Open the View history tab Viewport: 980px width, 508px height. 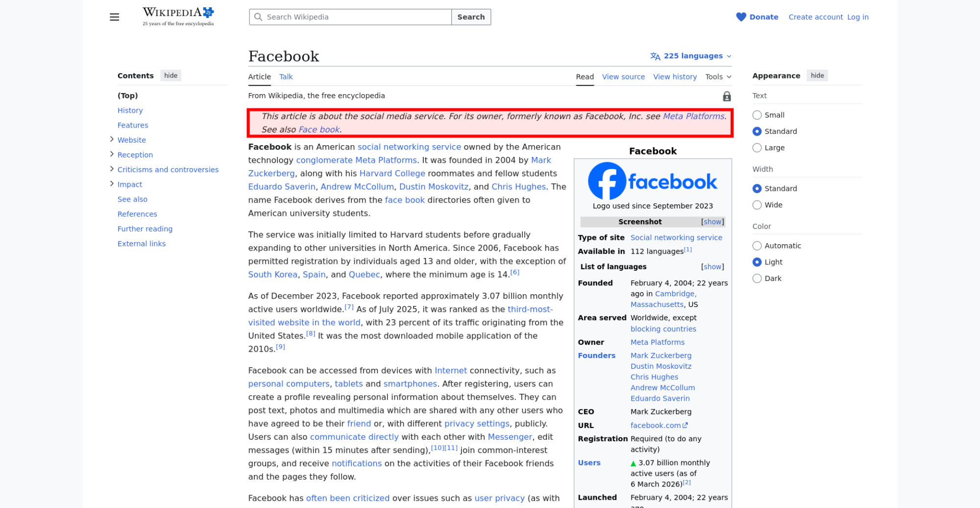(x=674, y=77)
